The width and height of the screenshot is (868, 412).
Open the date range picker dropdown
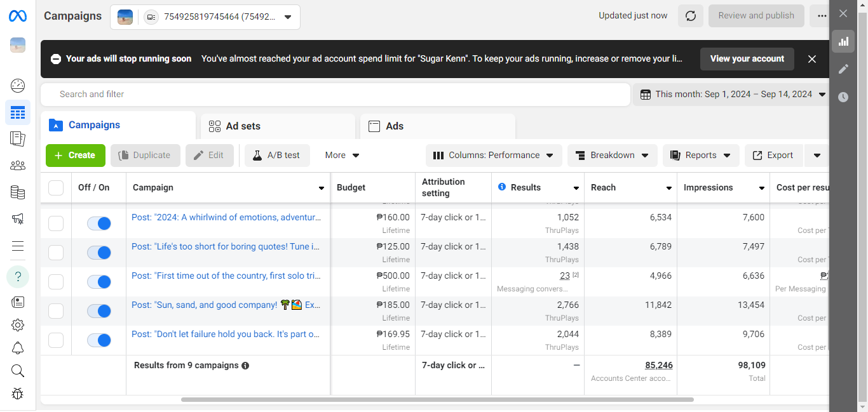[733, 95]
